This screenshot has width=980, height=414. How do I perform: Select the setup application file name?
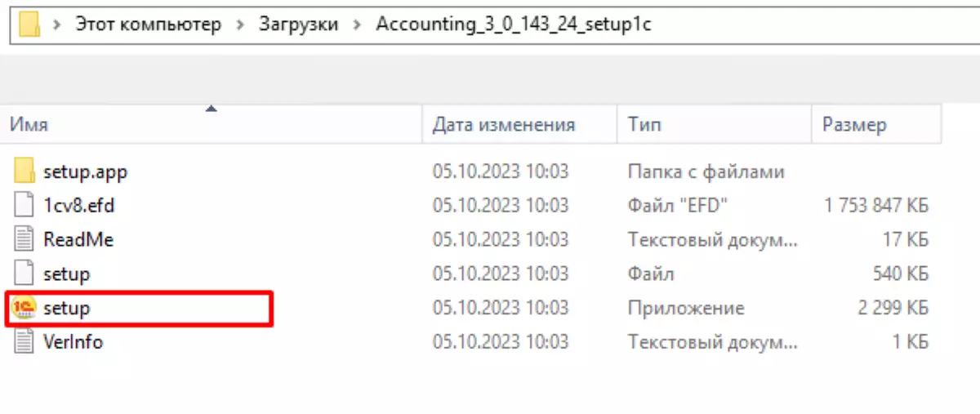point(66,308)
